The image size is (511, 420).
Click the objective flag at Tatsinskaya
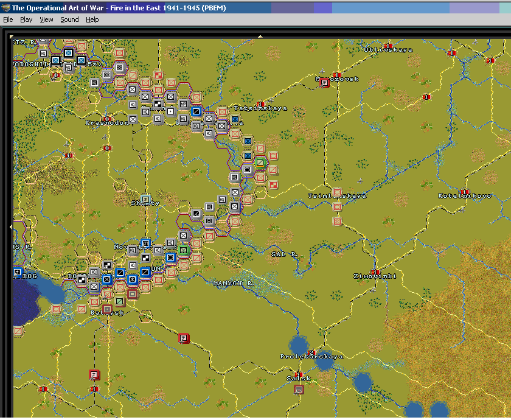[260, 104]
